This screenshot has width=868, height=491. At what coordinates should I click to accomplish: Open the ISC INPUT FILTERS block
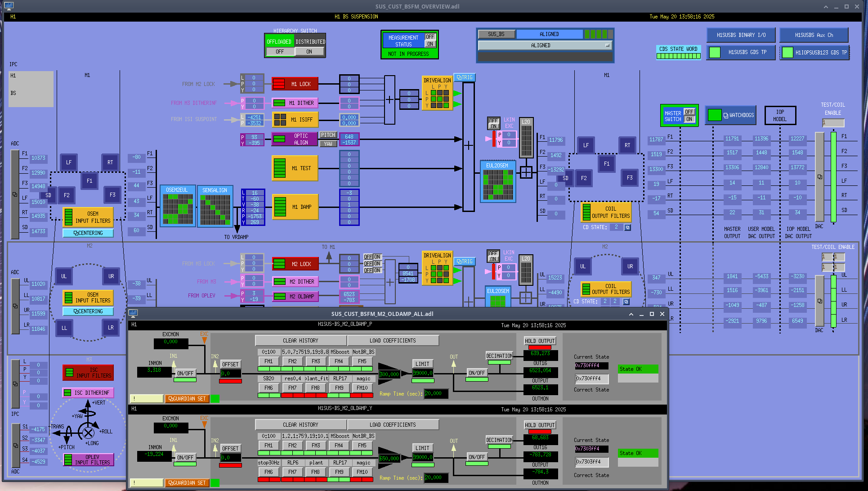(x=88, y=373)
